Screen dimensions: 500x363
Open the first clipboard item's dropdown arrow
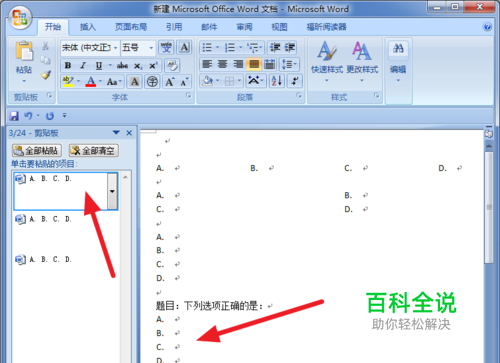click(112, 191)
